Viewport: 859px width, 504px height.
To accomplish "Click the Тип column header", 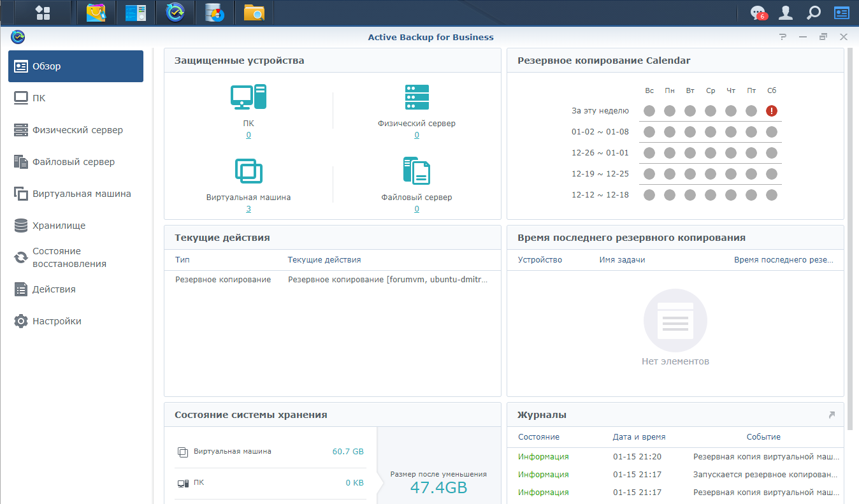I will coord(182,260).
